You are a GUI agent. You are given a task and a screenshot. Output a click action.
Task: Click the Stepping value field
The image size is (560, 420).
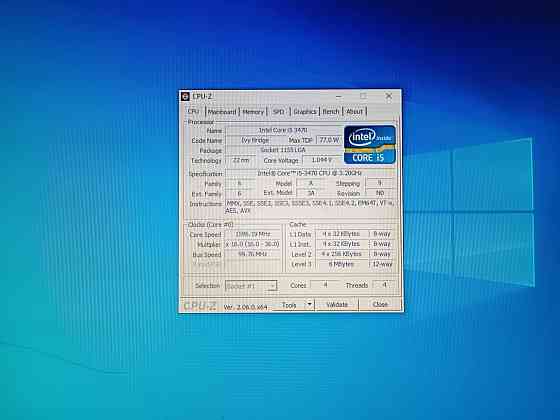[x=380, y=183]
